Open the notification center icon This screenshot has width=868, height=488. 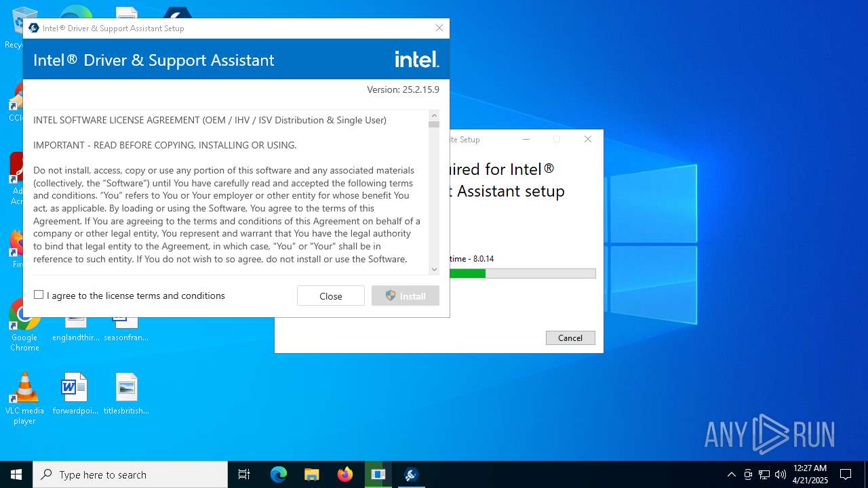[846, 474]
